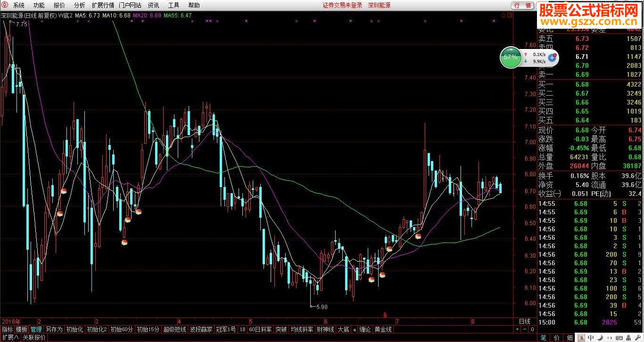Viewport: 644px width, 342px height.
Task: Toggle the 中 Chinese/English input mode
Action: click(x=591, y=338)
